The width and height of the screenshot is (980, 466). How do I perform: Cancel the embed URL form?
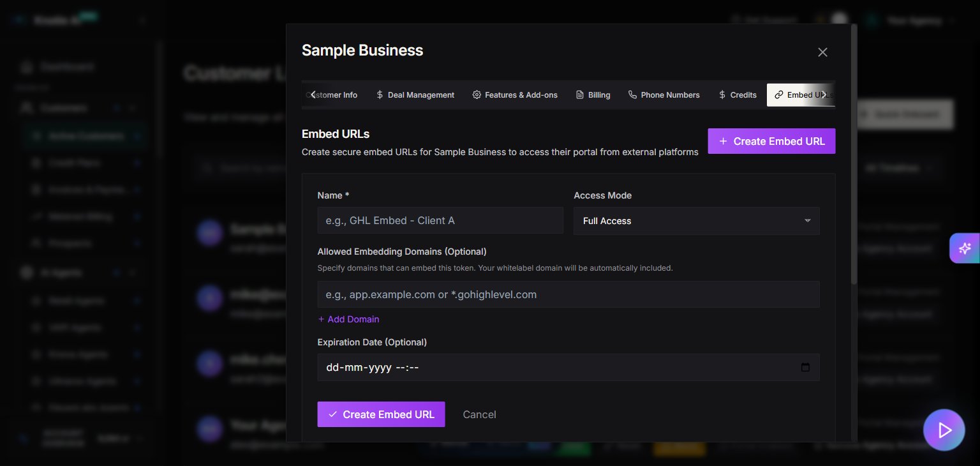coord(479,414)
